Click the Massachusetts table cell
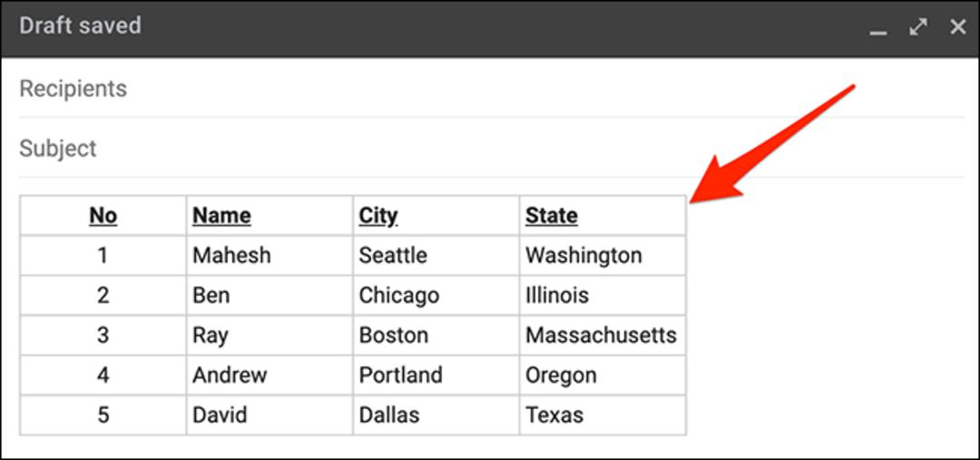 click(603, 336)
